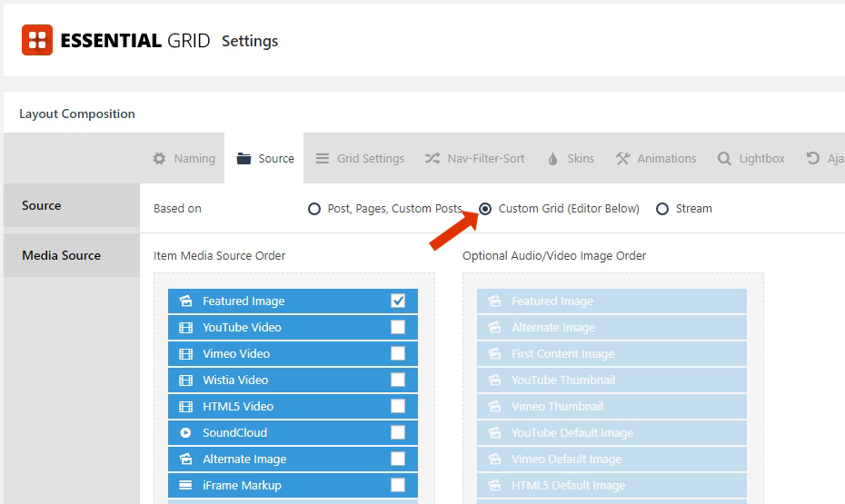Screen dimensions: 845x504
Task: Open the Animations tab
Action: pyautogui.click(x=655, y=158)
